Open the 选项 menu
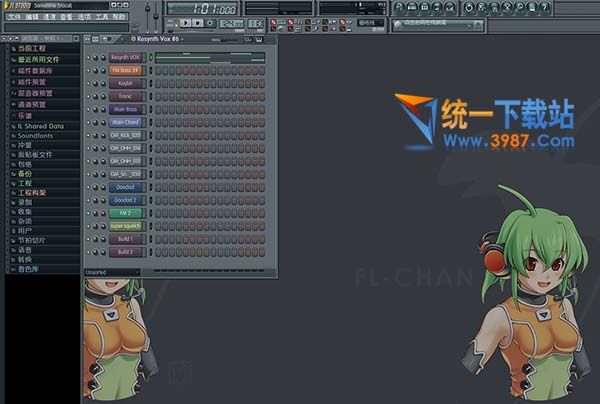 point(84,17)
